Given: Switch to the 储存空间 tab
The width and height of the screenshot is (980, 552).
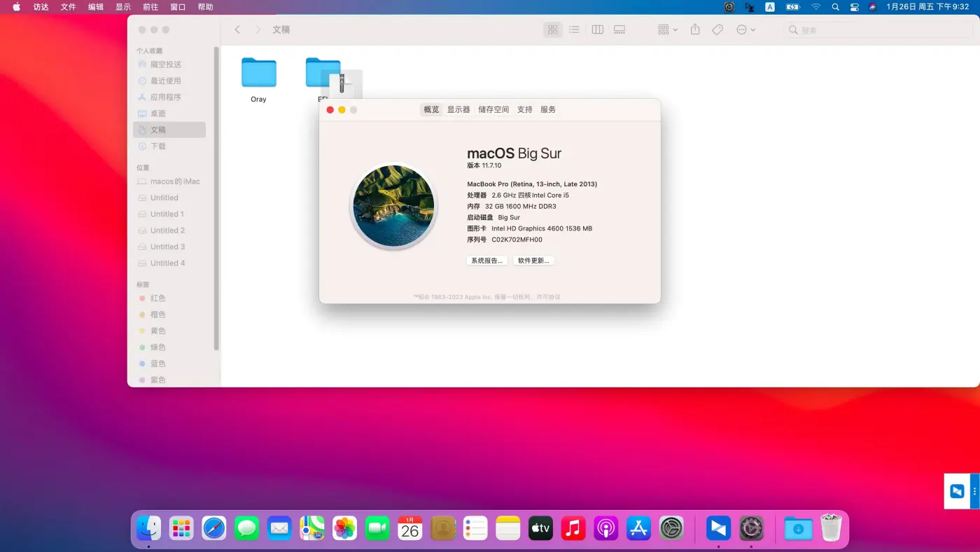Looking at the screenshot, I should (x=493, y=109).
